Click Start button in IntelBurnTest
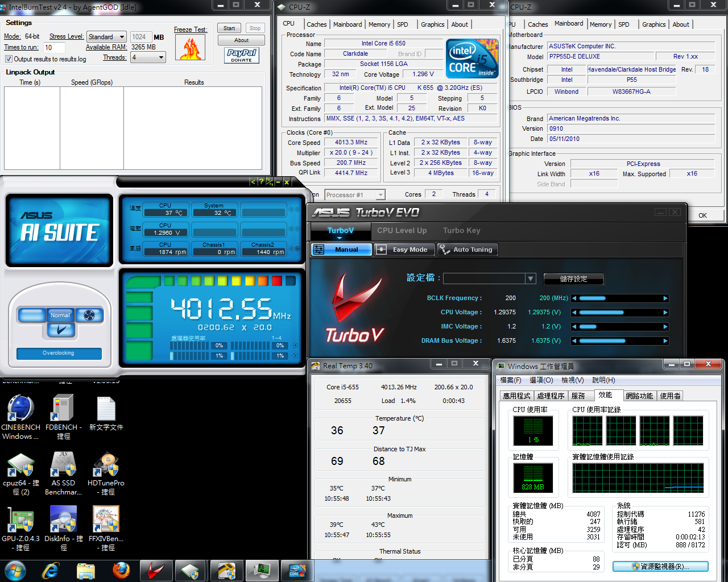This screenshot has width=728, height=582. pyautogui.click(x=229, y=28)
